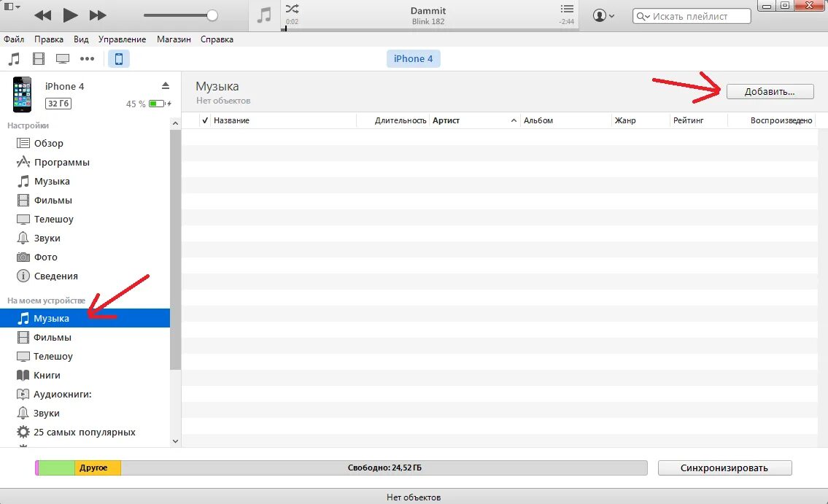Click sidebar scrollbar down arrow
The image size is (828, 504).
(x=175, y=441)
